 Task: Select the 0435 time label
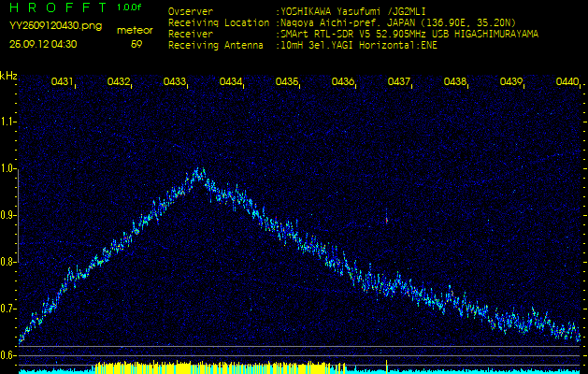(x=287, y=82)
